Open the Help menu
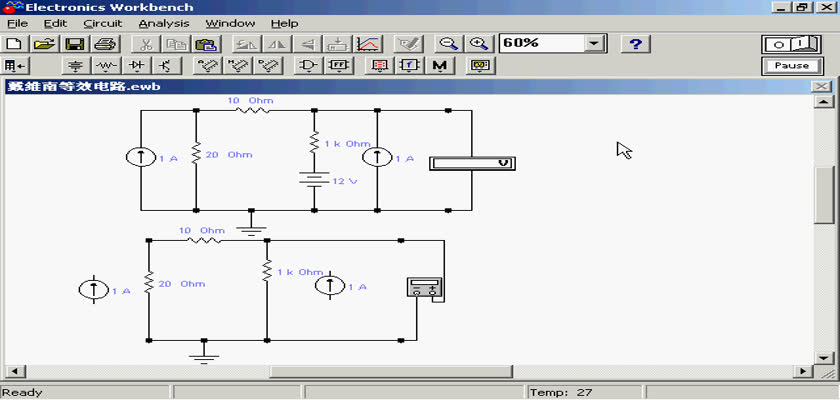 [284, 24]
